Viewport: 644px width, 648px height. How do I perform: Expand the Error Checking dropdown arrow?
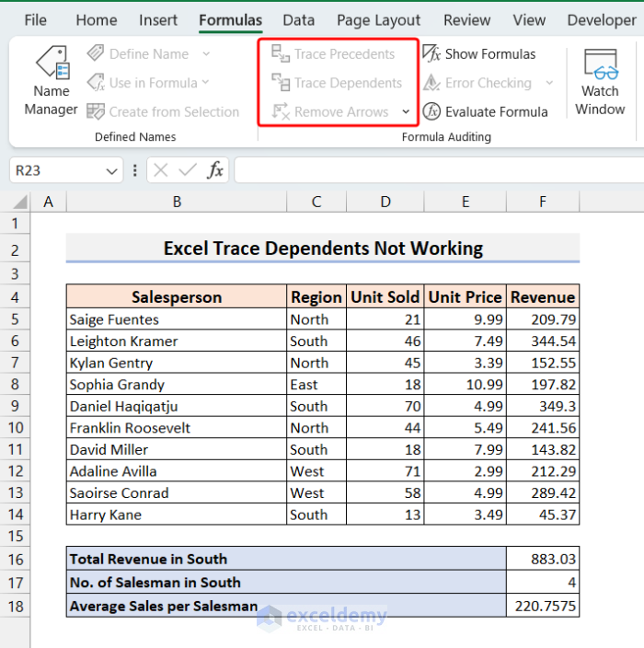pyautogui.click(x=549, y=83)
